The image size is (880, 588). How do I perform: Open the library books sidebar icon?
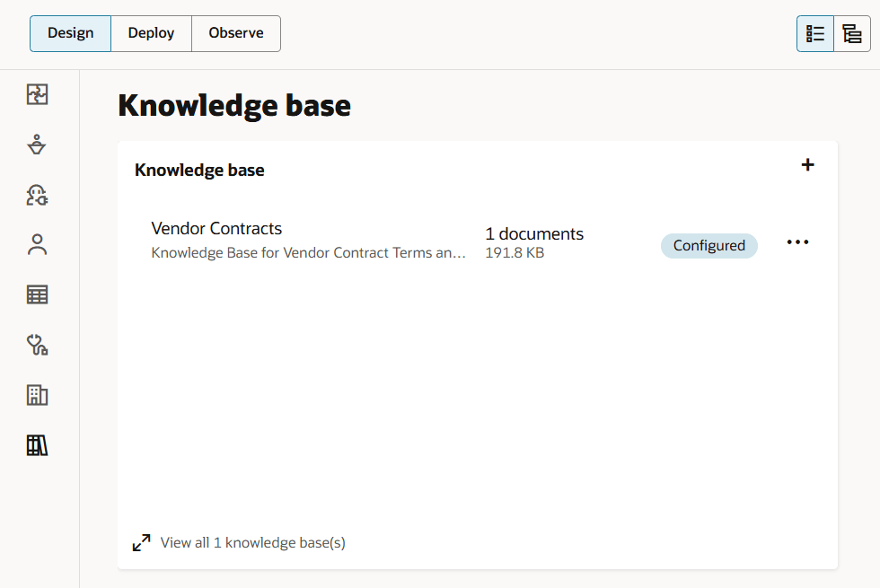(x=37, y=445)
